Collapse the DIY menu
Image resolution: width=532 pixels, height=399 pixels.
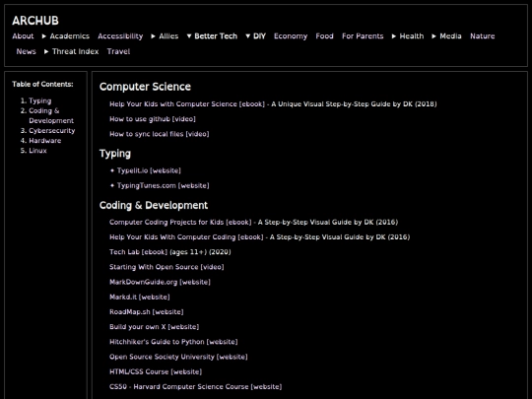(x=255, y=36)
